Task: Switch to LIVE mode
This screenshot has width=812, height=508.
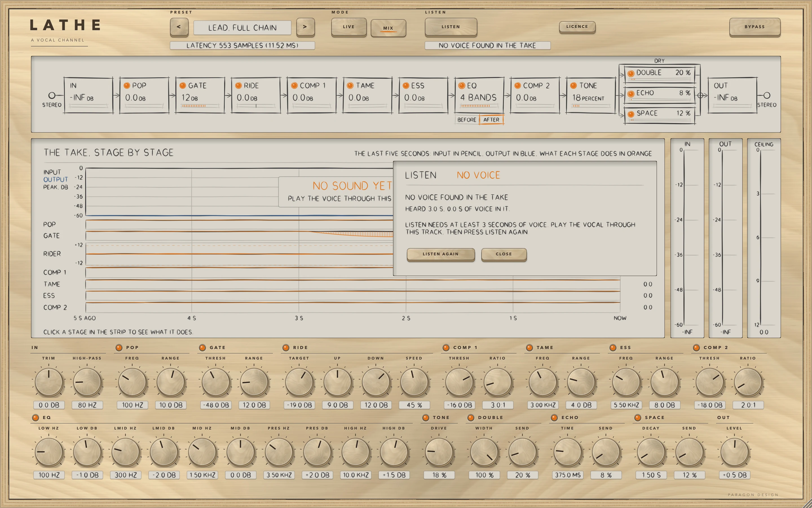Action: (x=348, y=27)
